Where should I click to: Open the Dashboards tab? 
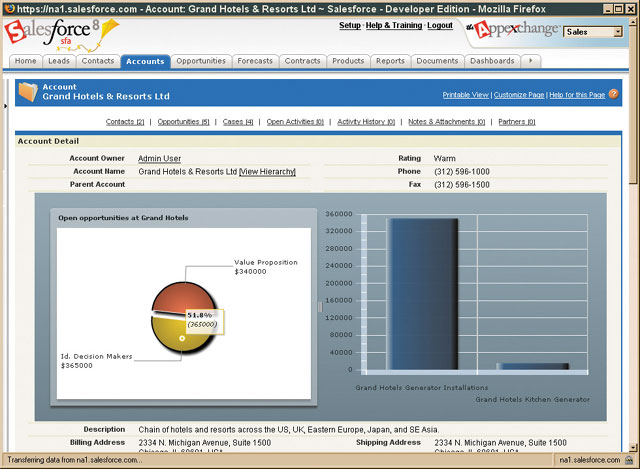pos(492,61)
